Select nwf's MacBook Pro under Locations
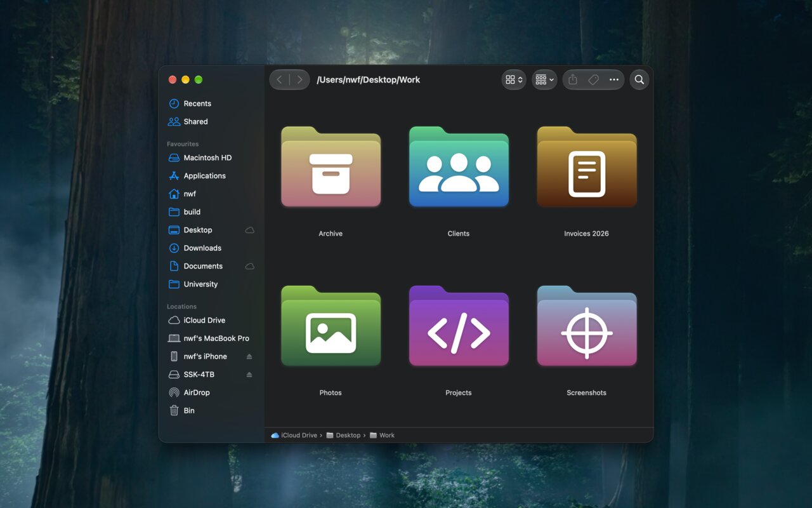The image size is (812, 508). click(211, 339)
